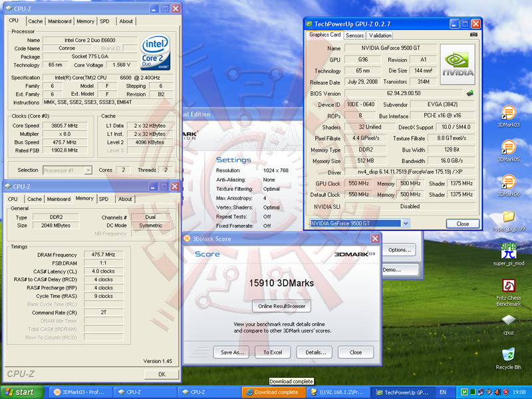
Task: Click the volume icon in system tray
Action: click(x=497, y=392)
